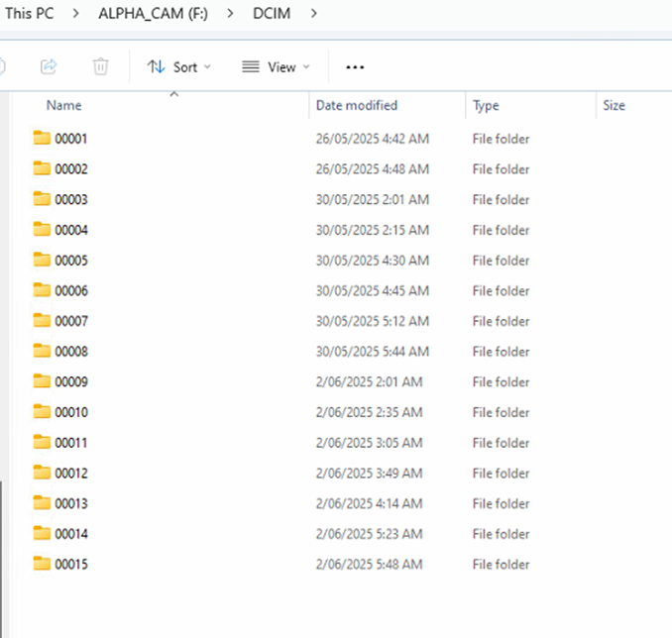The width and height of the screenshot is (672, 638).
Task: Click folder name 00003
Action: (71, 200)
